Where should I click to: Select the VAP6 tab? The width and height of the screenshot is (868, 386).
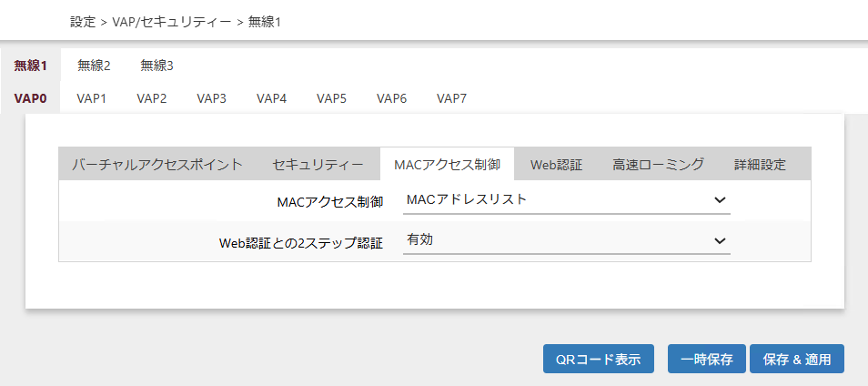[391, 99]
